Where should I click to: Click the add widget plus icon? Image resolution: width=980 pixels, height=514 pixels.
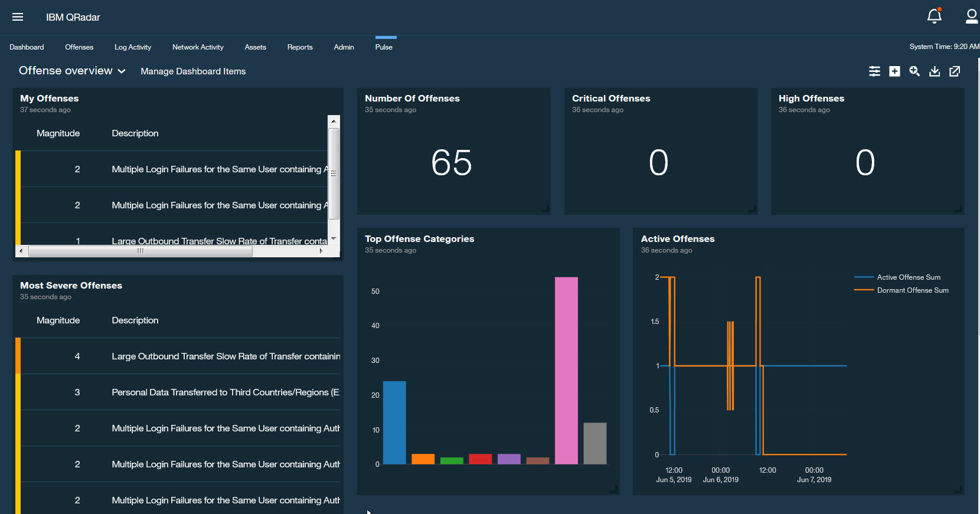894,71
